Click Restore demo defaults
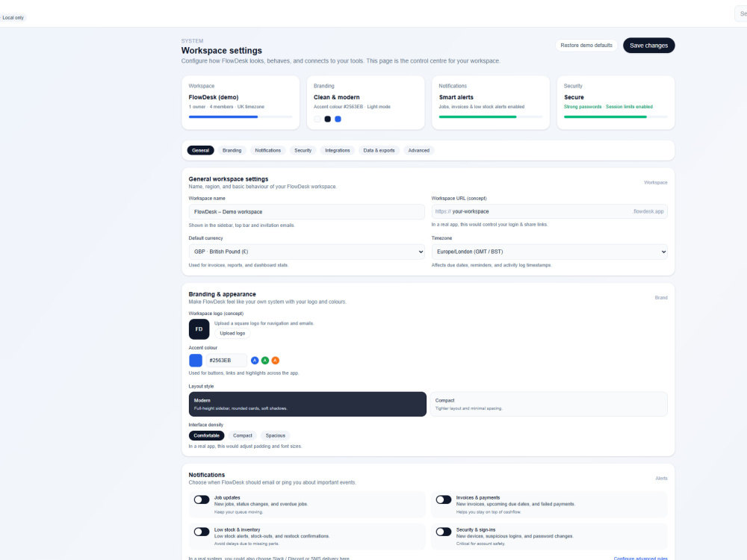 (x=586, y=46)
